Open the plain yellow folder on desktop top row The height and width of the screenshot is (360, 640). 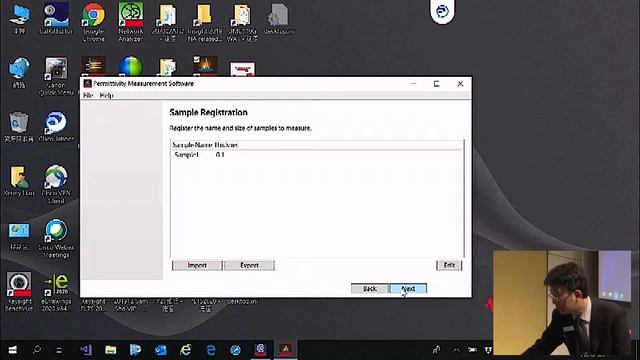pos(204,22)
